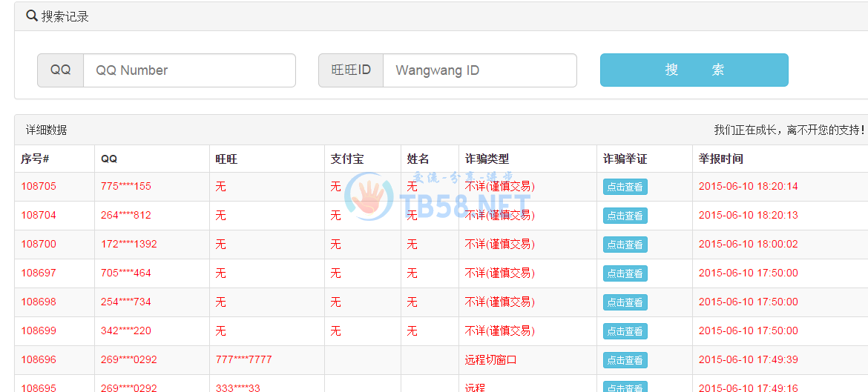Click fraud type 远程切窗口
The image size is (868, 392).
coord(490,360)
